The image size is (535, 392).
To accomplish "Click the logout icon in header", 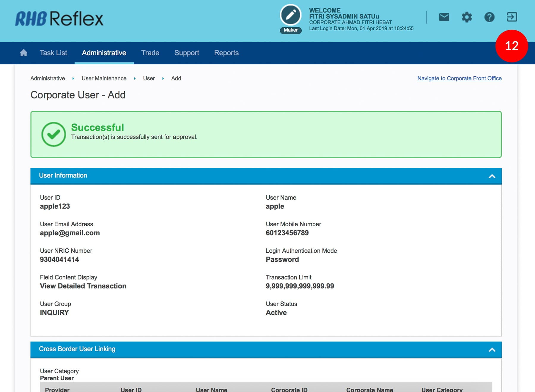I will click(512, 17).
